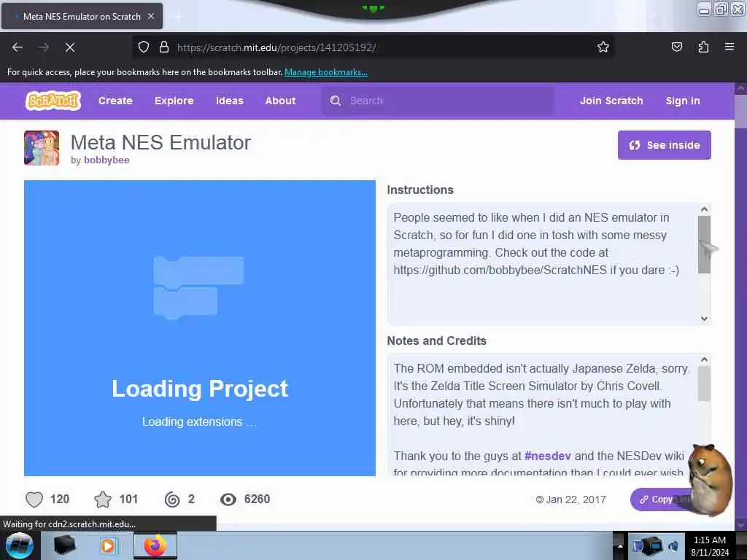747x560 pixels.
Task: Click the search magnifier icon
Action: (336, 101)
